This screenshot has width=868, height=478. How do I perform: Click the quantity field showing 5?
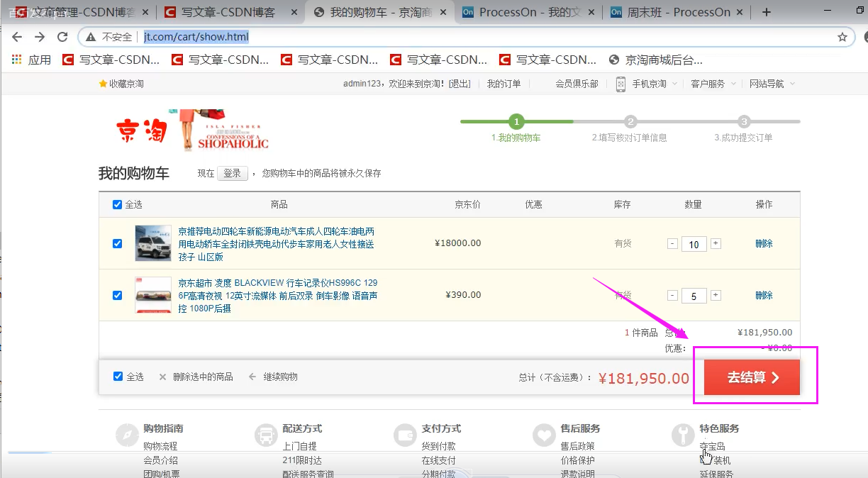pyautogui.click(x=694, y=296)
